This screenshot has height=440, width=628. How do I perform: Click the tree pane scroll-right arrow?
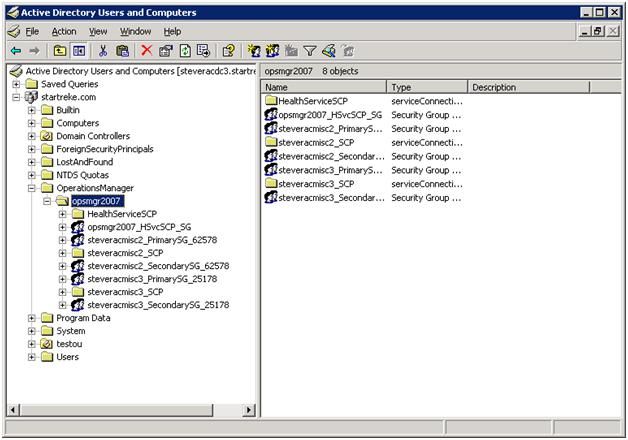click(x=249, y=410)
